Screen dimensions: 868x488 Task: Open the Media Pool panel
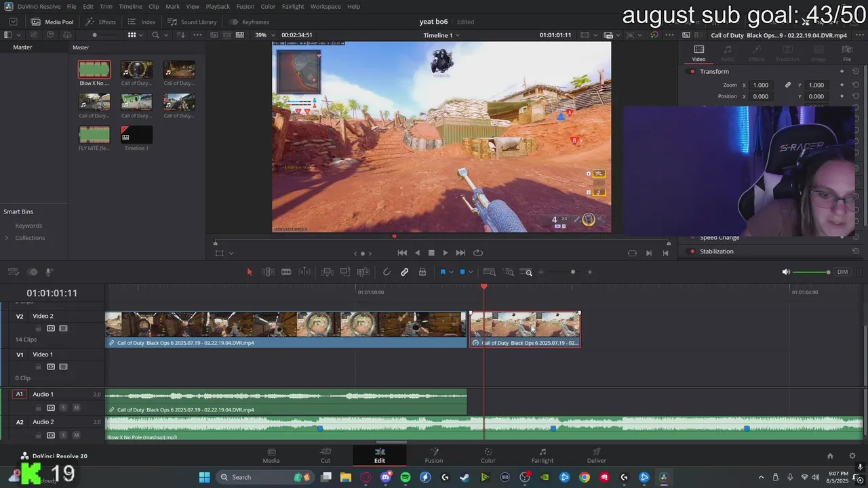click(53, 22)
